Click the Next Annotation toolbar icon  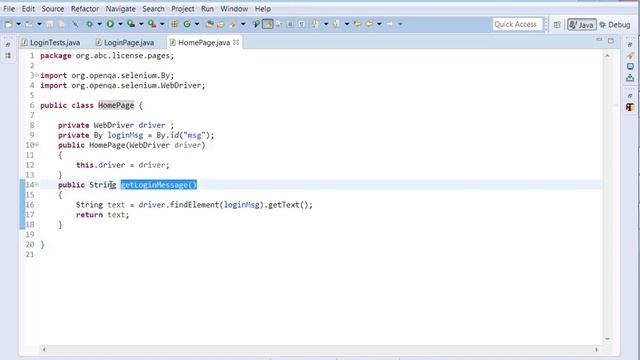pyautogui.click(x=316, y=24)
